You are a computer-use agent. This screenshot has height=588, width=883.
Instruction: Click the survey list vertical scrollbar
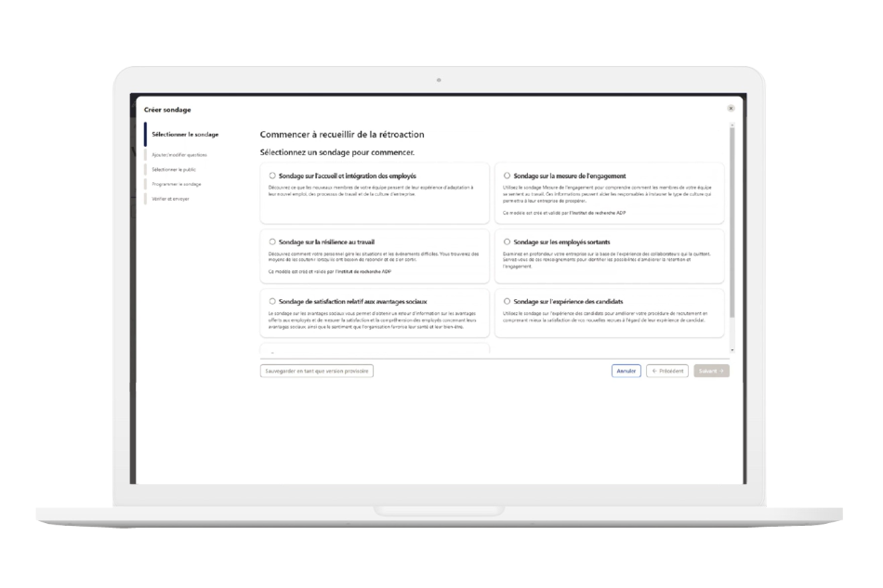click(x=732, y=223)
